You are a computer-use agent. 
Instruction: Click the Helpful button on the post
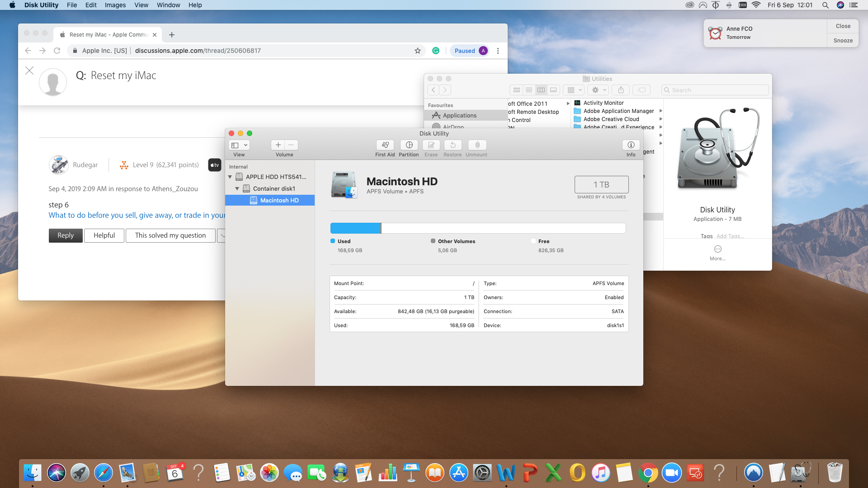coord(104,235)
